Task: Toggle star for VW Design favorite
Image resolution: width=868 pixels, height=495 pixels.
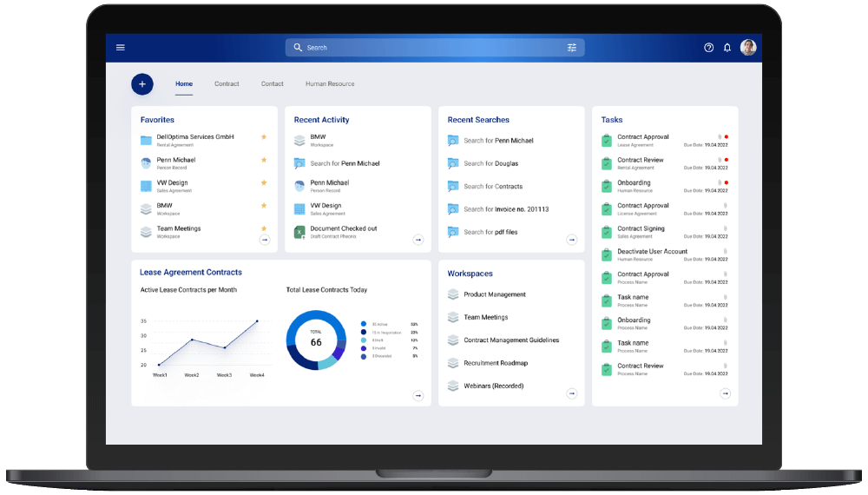Action: coord(264,182)
